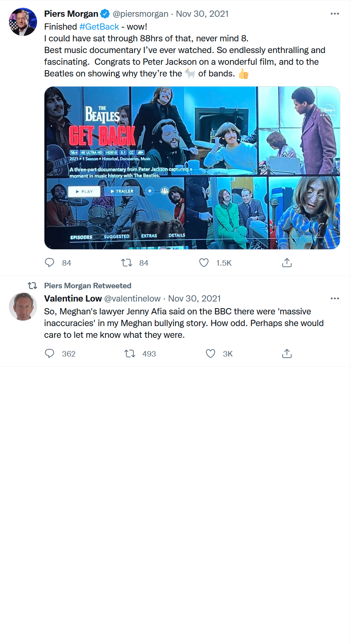Open Piers Morgan's profile name link
The height and width of the screenshot is (644, 352).
(x=71, y=14)
